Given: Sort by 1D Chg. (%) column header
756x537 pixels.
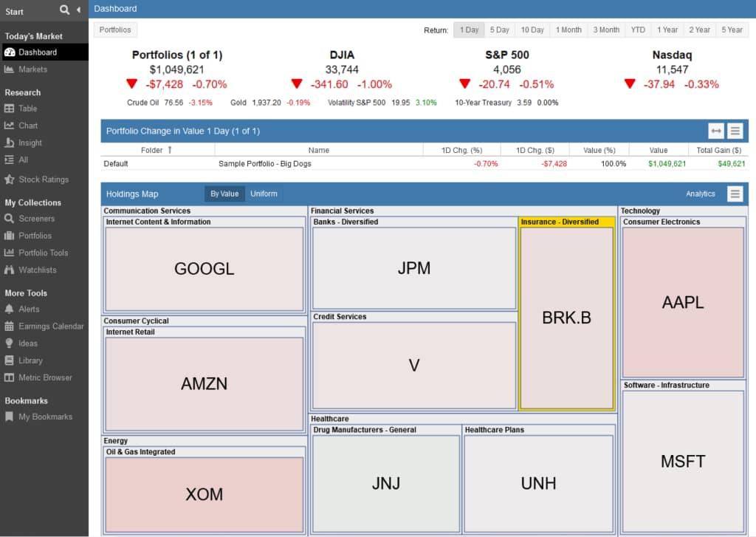Looking at the screenshot, I should click(x=461, y=150).
